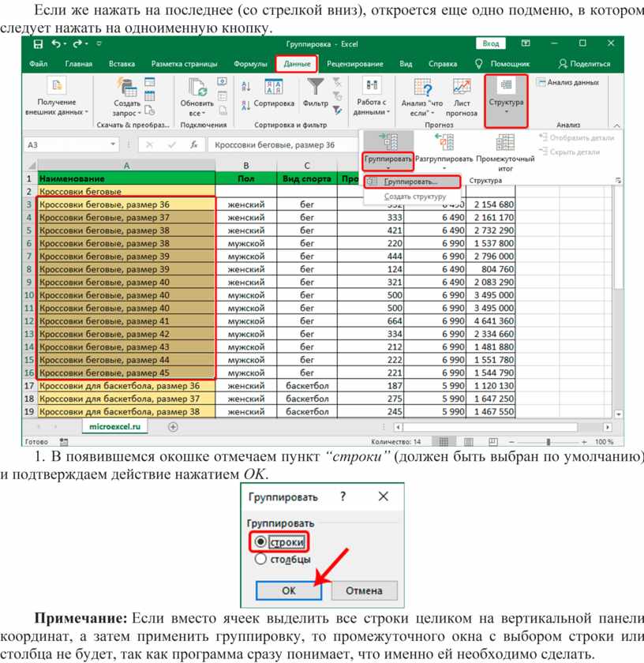Select the столбцы radio button

(x=260, y=559)
